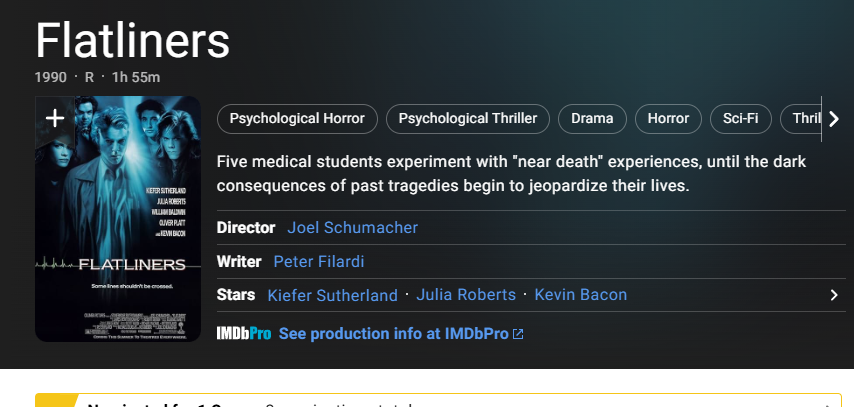
Task: Open writer Peter Filardi's page
Action: coord(318,262)
